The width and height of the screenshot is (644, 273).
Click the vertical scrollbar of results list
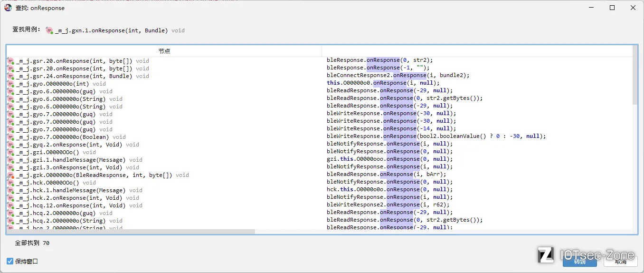click(x=635, y=75)
